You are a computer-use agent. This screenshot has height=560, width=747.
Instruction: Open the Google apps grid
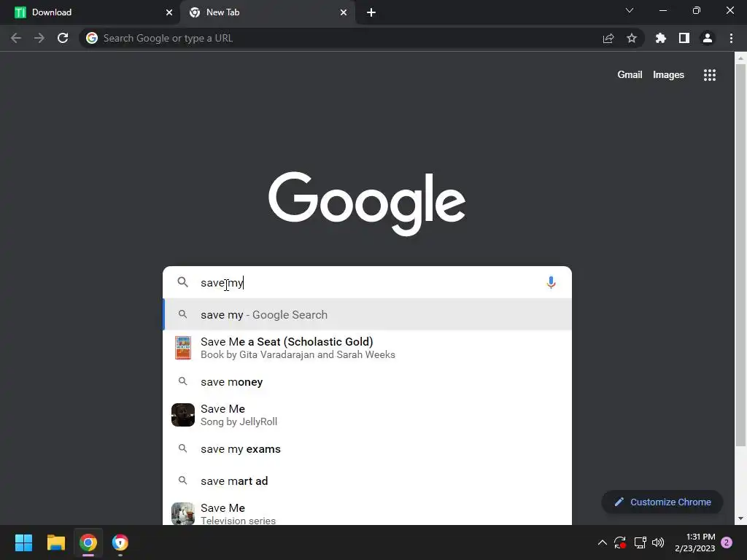pos(709,75)
